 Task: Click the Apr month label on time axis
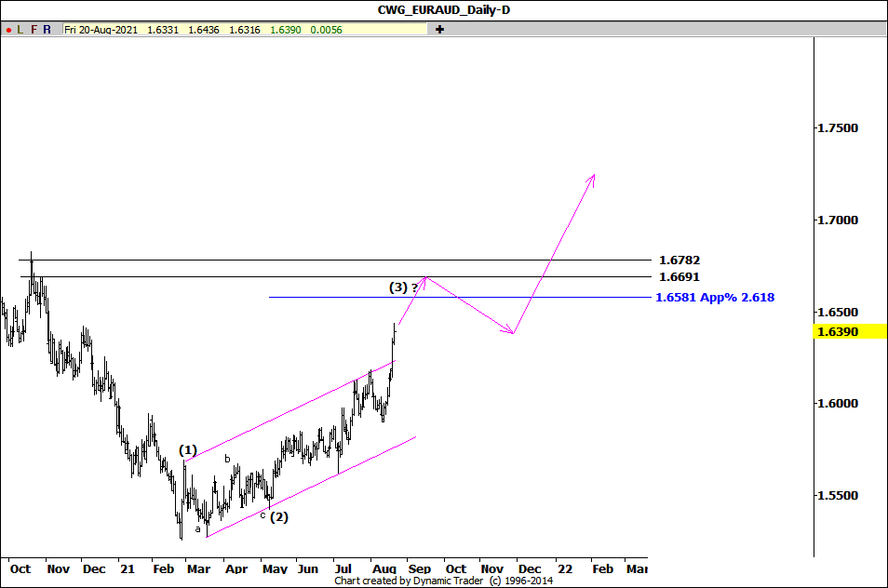(236, 569)
